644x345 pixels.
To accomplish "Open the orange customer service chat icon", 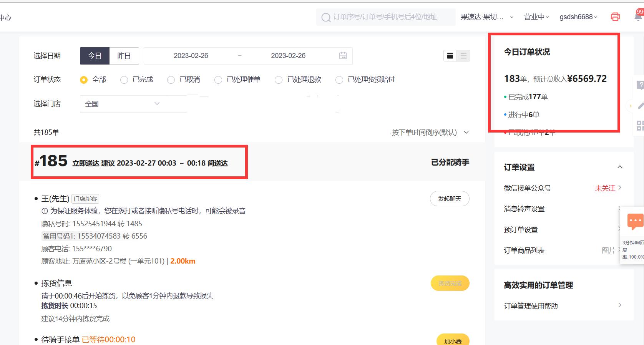I will 635,221.
